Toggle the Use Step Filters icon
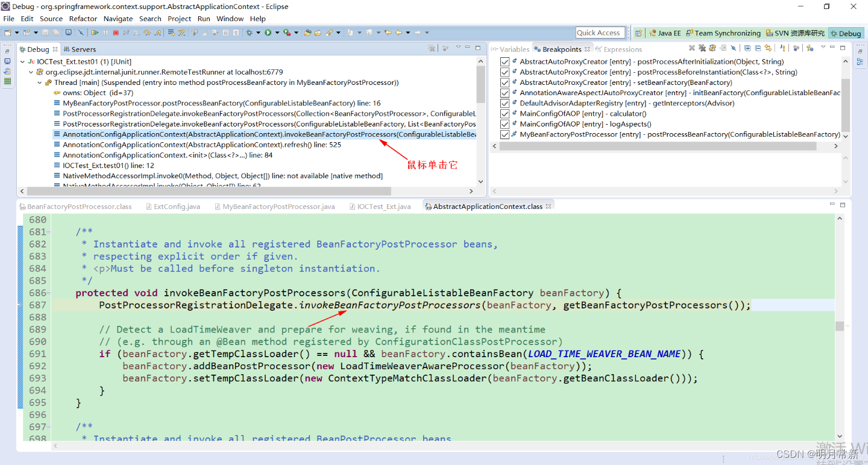868x465 pixels. 181,33
